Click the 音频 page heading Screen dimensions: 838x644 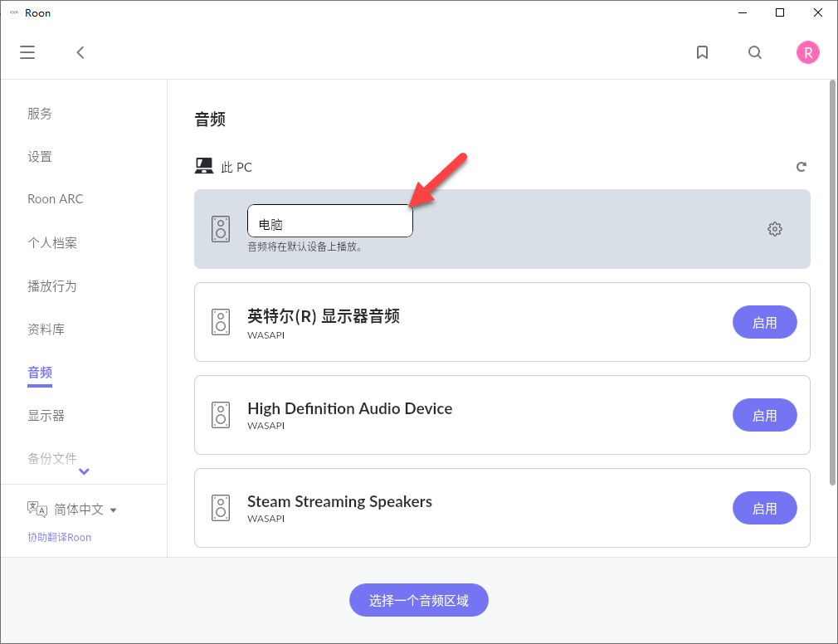coord(210,119)
